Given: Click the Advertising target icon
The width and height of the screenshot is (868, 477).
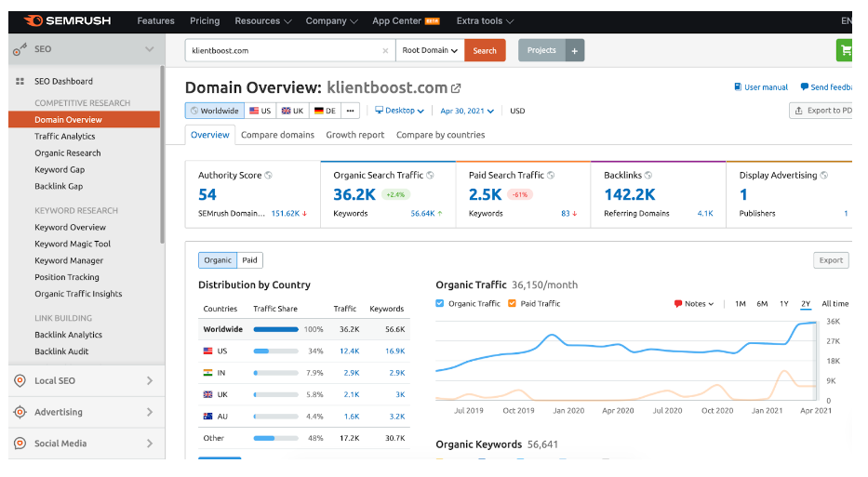Looking at the screenshot, I should point(20,413).
